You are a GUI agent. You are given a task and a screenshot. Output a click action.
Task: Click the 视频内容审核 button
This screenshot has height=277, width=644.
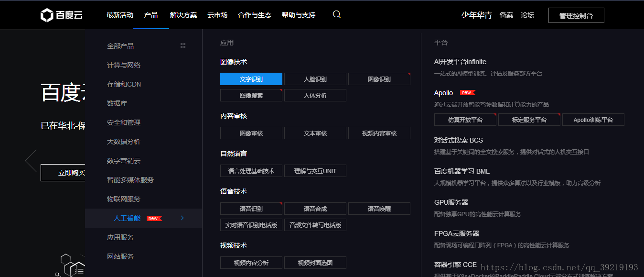(x=379, y=133)
